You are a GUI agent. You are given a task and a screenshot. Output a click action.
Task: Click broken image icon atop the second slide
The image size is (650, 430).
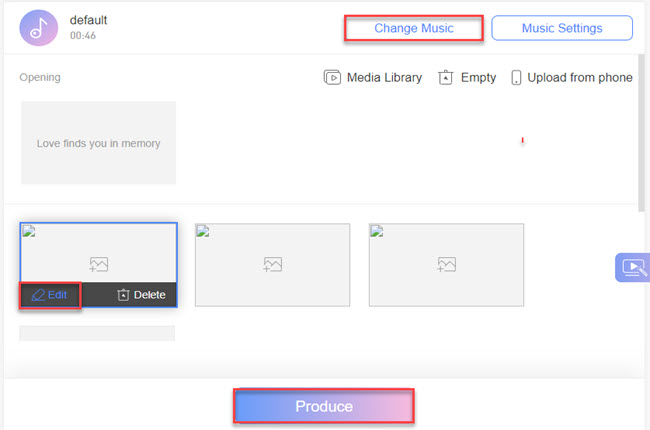(203, 232)
